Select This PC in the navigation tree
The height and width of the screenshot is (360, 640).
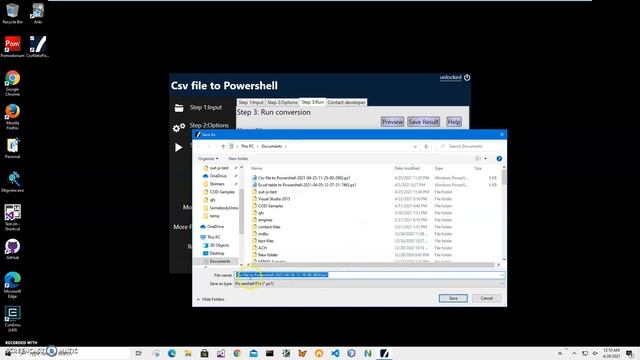point(213,237)
